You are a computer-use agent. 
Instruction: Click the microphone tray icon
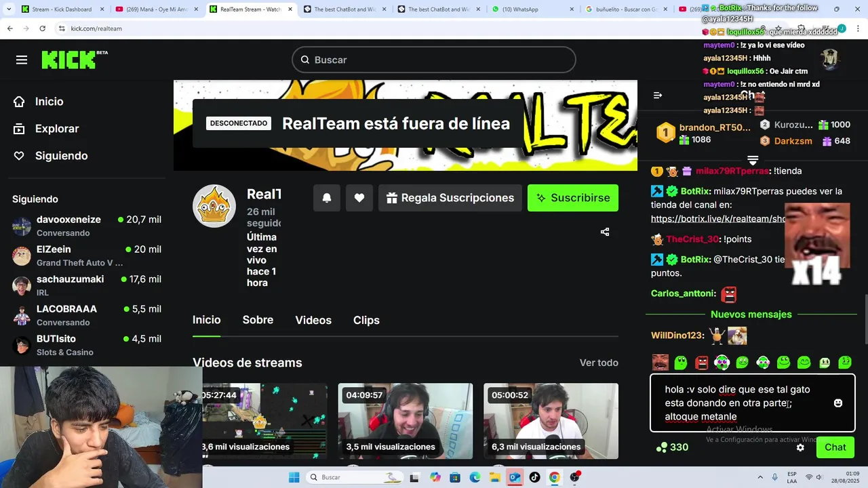pyautogui.click(x=775, y=477)
